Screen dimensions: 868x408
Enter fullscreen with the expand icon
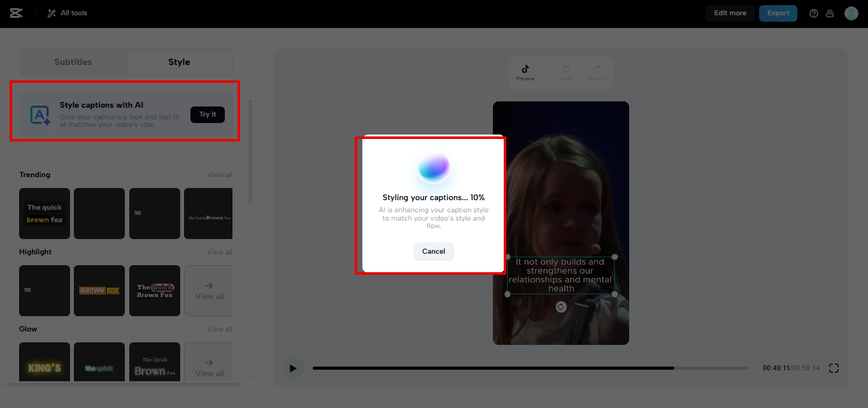pos(834,368)
